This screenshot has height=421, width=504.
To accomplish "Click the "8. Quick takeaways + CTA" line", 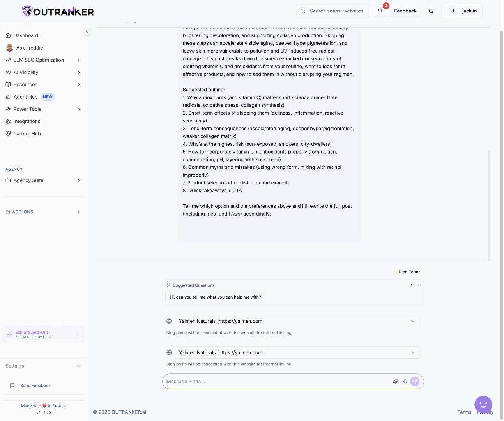I will [x=212, y=191].
